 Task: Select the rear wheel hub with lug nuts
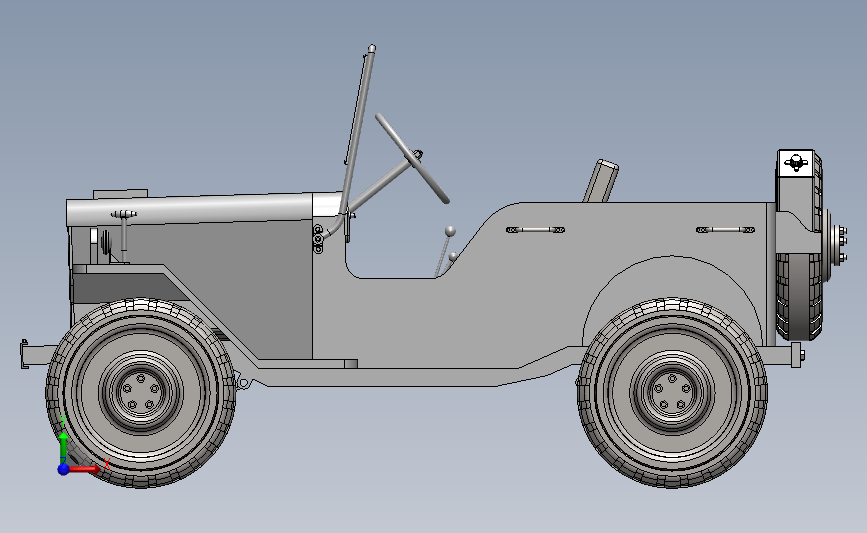(x=671, y=391)
